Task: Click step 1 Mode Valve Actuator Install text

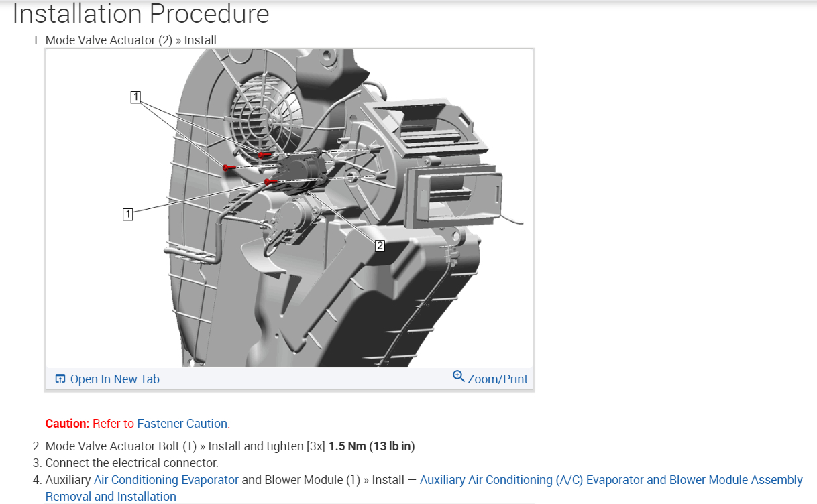Action: pyautogui.click(x=131, y=40)
